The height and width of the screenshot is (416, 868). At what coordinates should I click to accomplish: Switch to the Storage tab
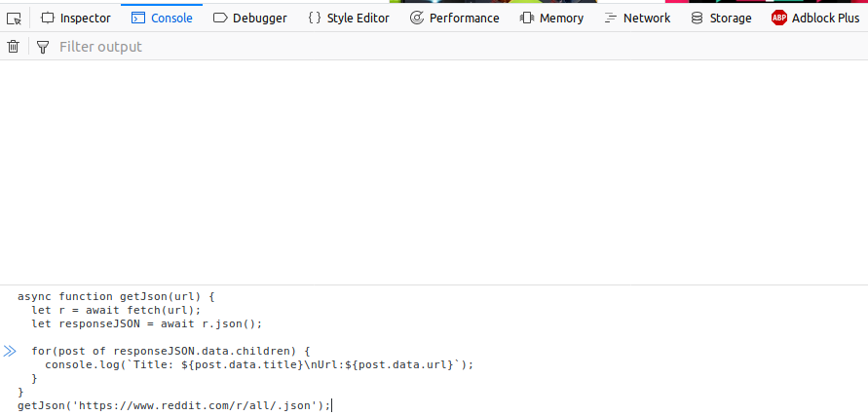721,19
